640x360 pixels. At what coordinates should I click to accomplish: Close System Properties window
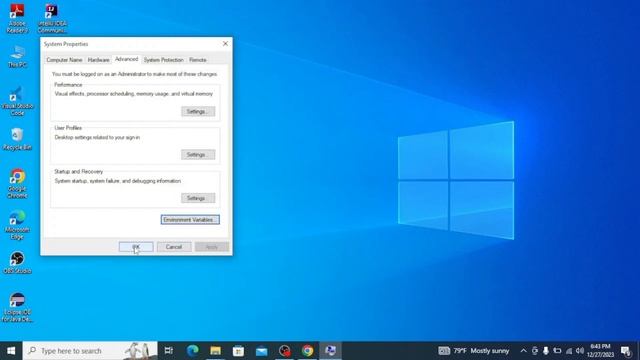(x=225, y=44)
